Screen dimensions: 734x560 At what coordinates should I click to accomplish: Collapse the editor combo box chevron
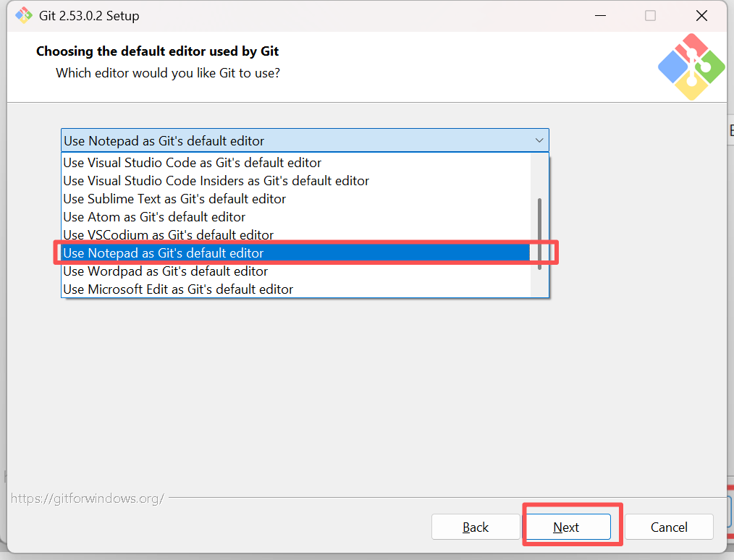tap(539, 140)
